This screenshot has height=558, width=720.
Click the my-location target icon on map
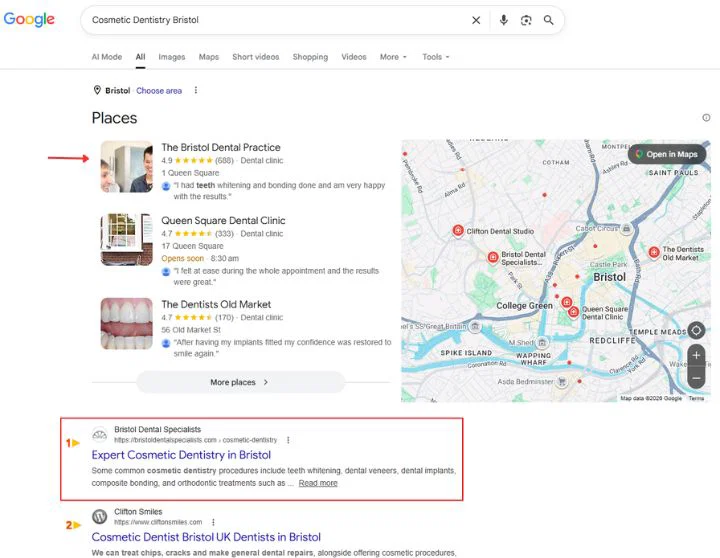pyautogui.click(x=696, y=330)
